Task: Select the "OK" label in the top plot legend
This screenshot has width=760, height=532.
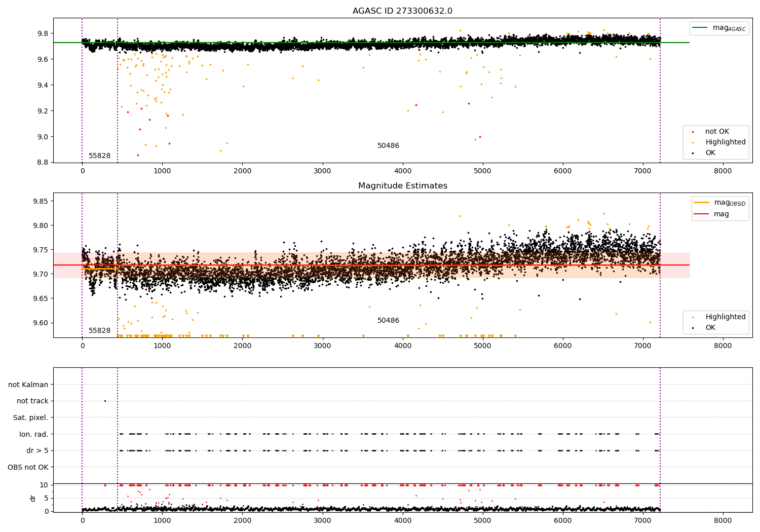Action: (x=710, y=153)
